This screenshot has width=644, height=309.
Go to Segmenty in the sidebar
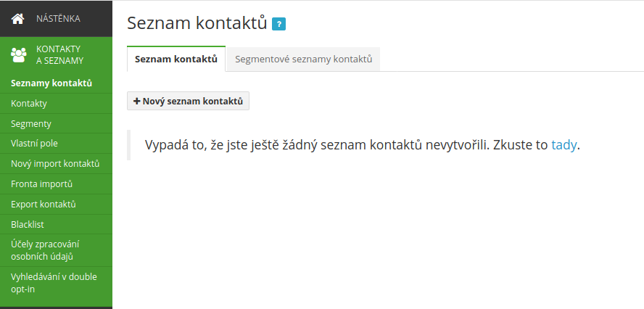(57, 124)
